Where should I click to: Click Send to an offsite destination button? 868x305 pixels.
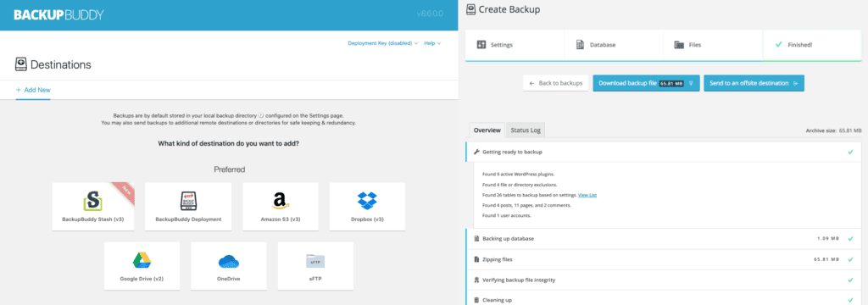point(754,83)
